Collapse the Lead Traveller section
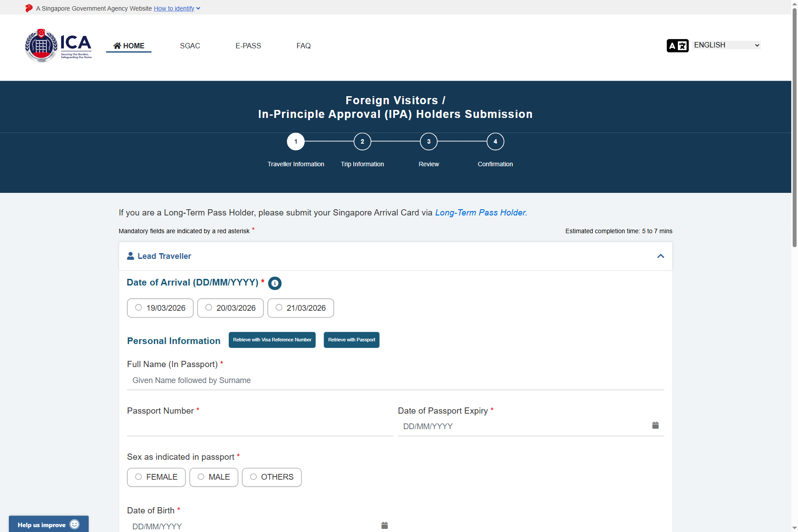The width and height of the screenshot is (798, 532). pos(661,256)
